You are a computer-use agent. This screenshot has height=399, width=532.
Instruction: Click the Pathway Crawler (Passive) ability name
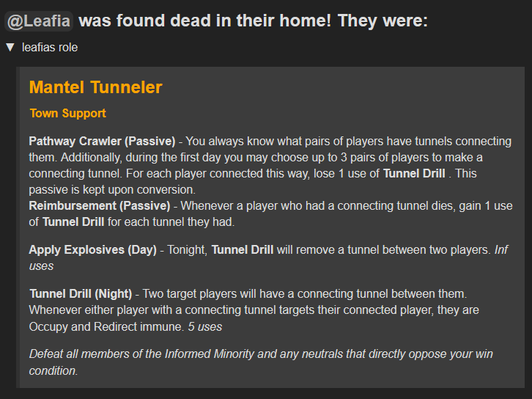pos(102,141)
